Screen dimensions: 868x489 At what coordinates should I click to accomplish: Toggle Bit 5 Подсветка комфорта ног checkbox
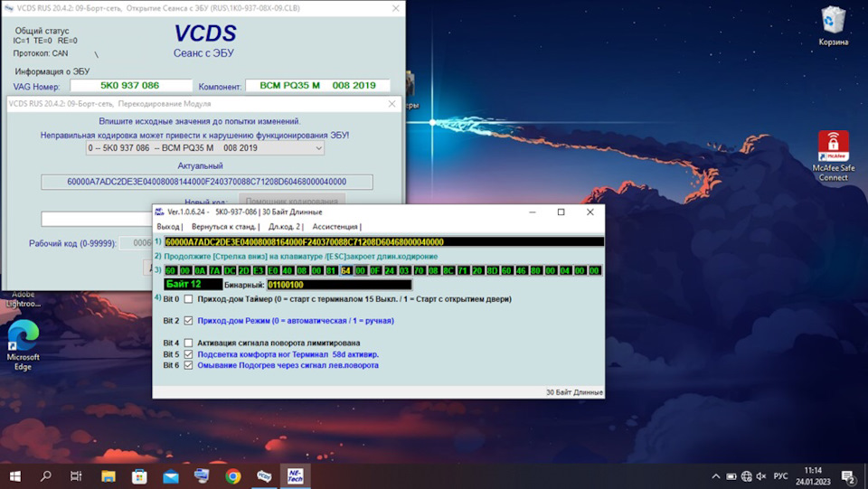tap(188, 354)
